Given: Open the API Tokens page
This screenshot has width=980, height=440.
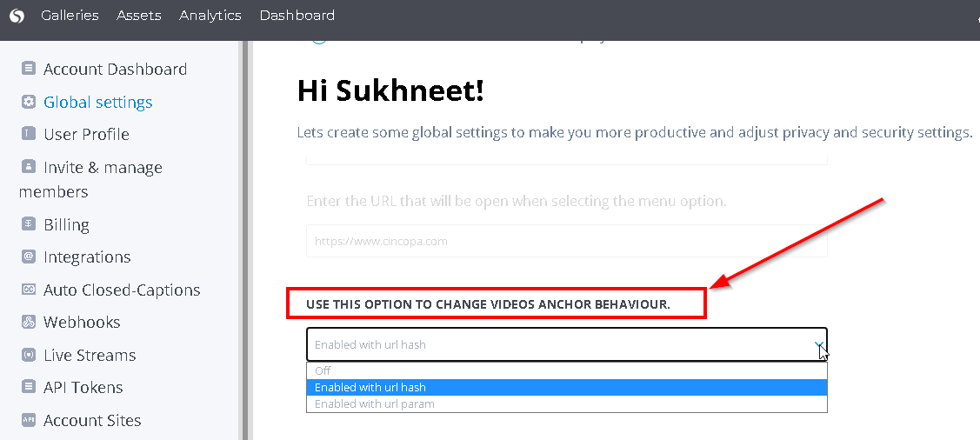Looking at the screenshot, I should 83,388.
